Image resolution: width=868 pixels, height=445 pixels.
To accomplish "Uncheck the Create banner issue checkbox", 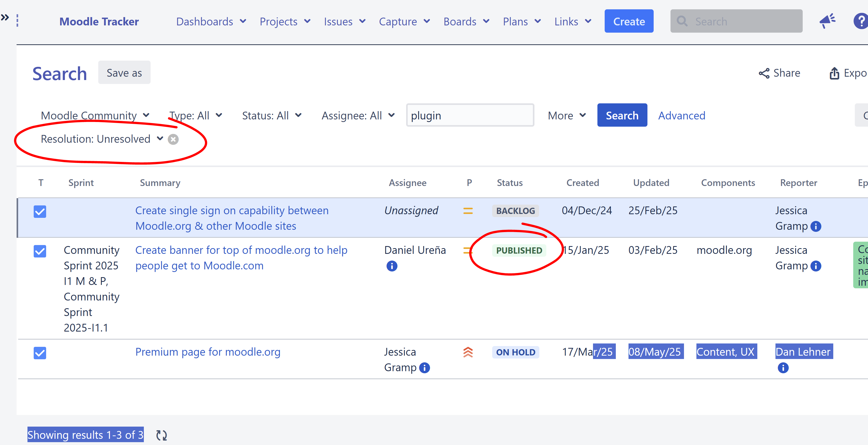I will click(x=40, y=251).
